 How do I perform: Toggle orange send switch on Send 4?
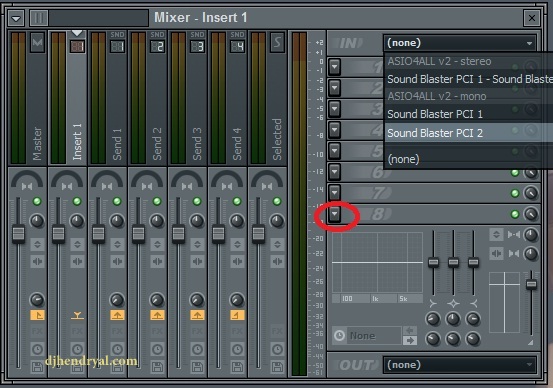pos(237,315)
